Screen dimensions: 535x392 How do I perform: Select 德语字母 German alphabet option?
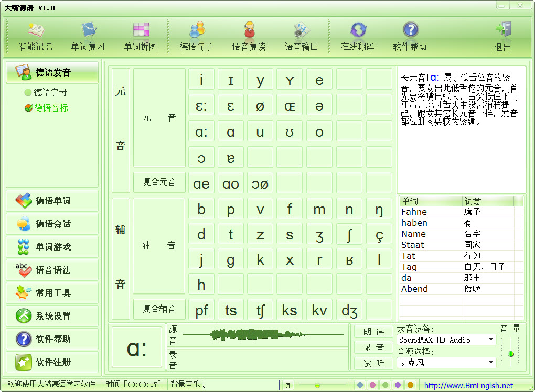46,92
